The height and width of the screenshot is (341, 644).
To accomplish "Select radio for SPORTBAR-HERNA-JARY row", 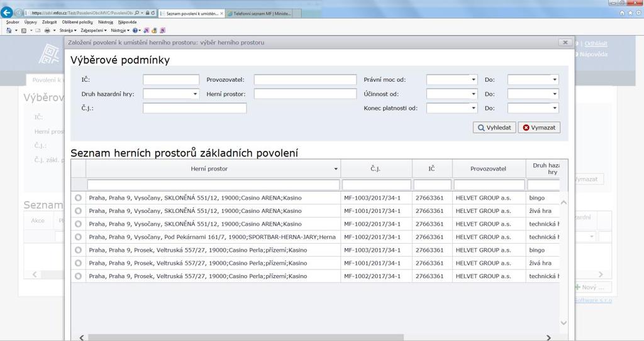I will tap(78, 237).
